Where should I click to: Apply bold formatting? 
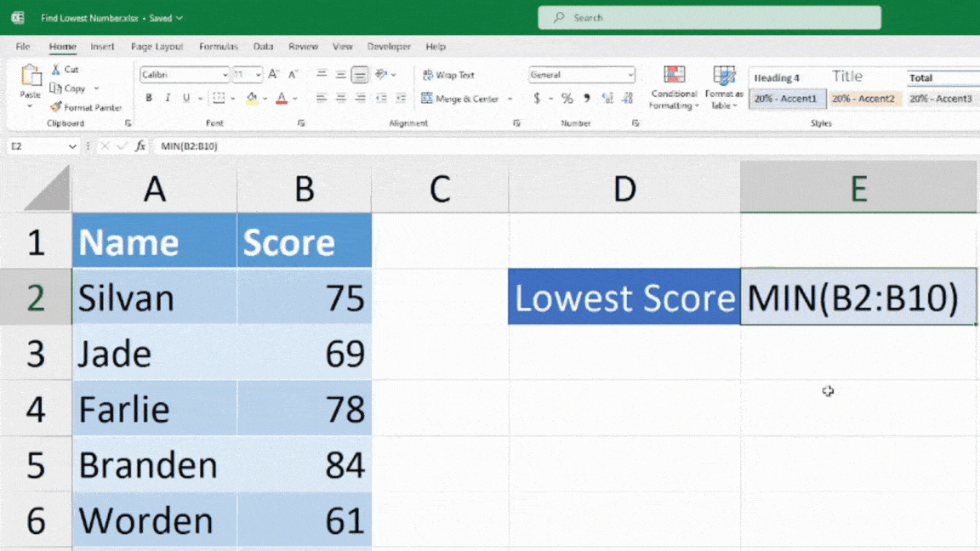(x=148, y=98)
